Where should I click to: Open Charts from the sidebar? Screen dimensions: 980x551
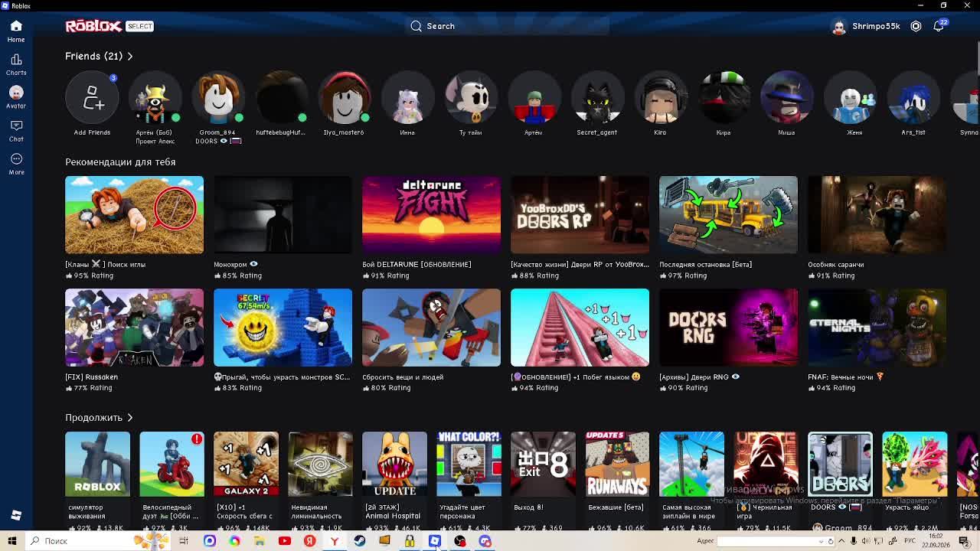pos(16,65)
